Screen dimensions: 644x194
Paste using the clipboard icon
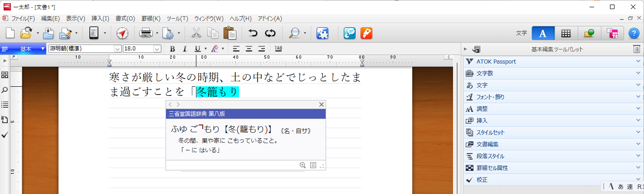click(230, 33)
